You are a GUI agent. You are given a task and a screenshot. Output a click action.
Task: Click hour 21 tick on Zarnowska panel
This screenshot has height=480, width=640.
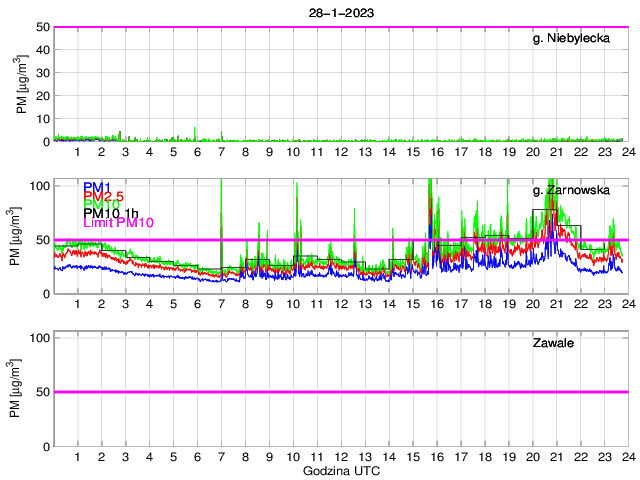pyautogui.click(x=556, y=303)
